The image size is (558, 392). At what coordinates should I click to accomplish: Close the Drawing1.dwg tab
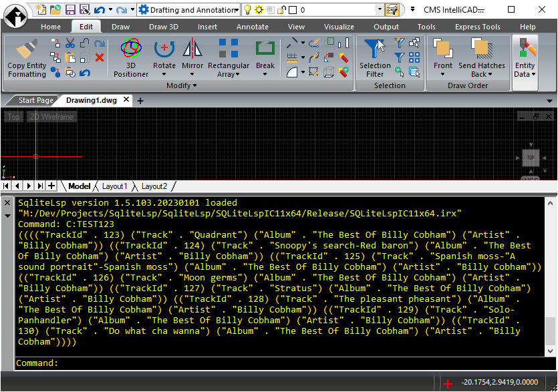click(x=126, y=100)
